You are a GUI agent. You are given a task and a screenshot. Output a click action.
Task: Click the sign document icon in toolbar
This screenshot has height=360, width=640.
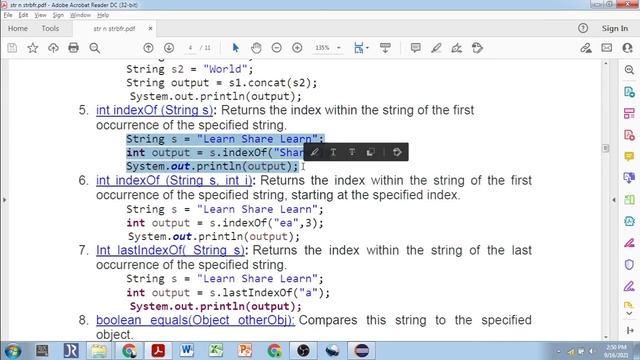(x=456, y=48)
